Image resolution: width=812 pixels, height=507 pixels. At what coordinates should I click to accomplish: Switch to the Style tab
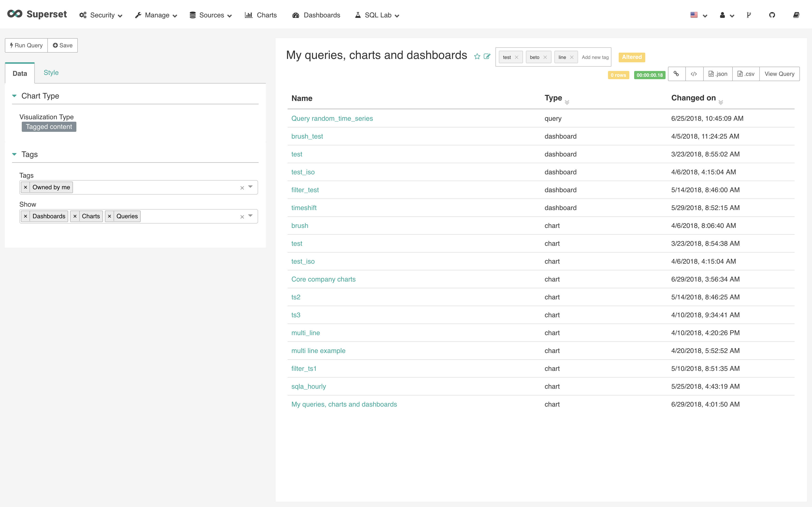click(x=51, y=73)
